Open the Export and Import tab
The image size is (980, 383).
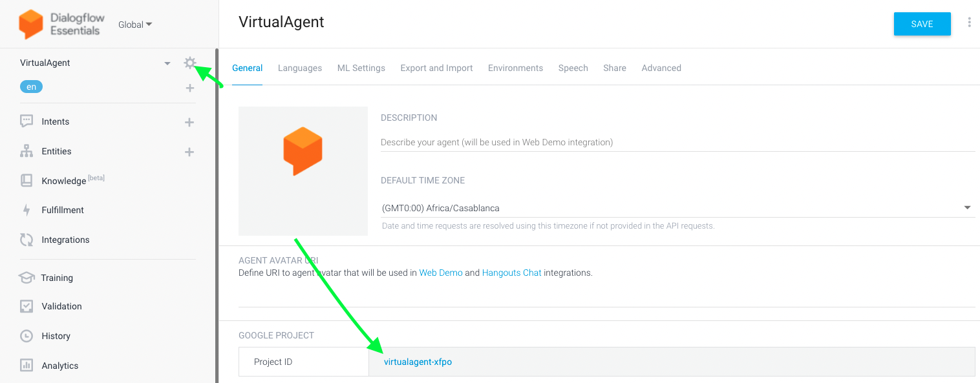click(436, 68)
